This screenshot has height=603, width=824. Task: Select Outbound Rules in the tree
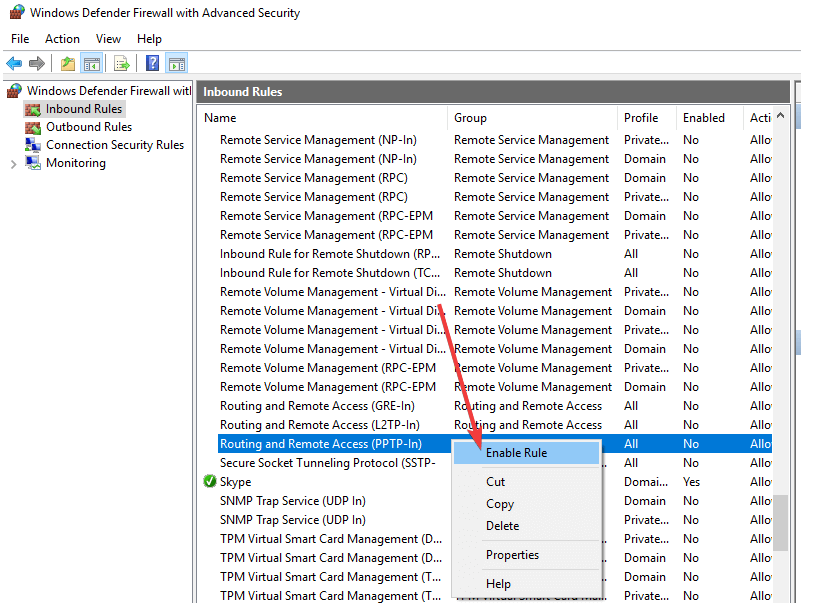pyautogui.click(x=89, y=127)
